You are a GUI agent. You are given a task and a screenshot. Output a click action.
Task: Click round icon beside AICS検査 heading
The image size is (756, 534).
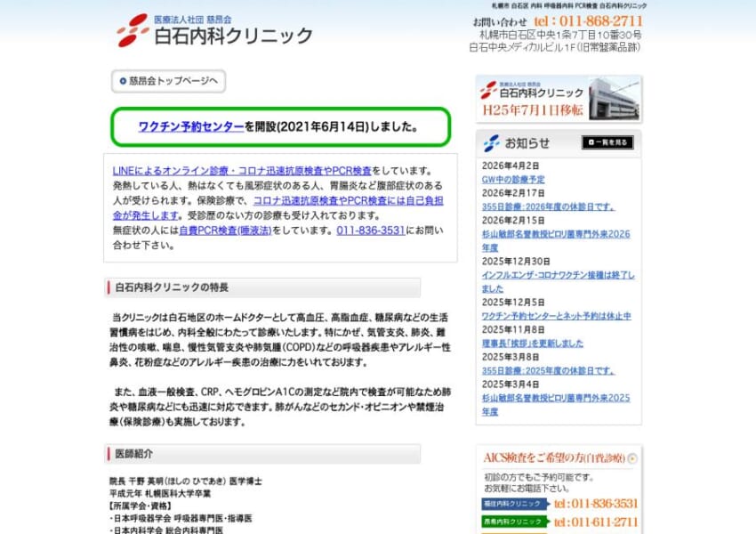[632, 458]
